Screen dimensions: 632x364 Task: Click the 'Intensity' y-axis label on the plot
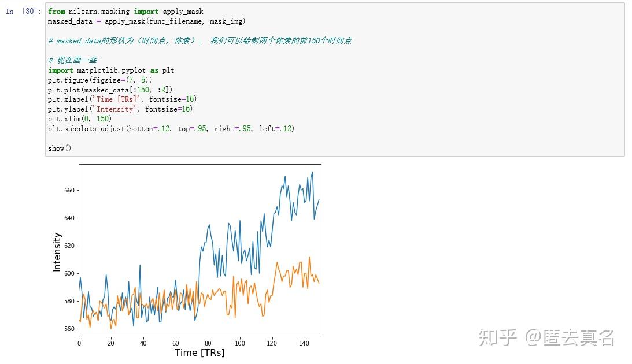(57, 252)
